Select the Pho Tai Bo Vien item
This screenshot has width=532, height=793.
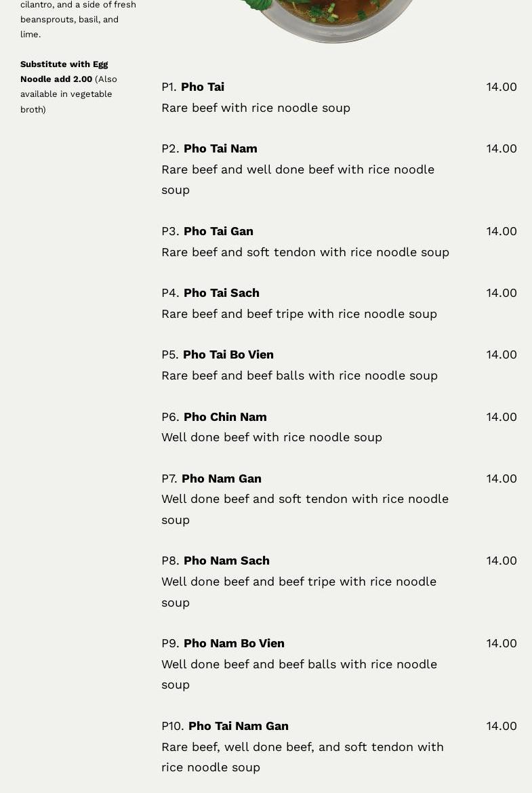[x=228, y=354]
